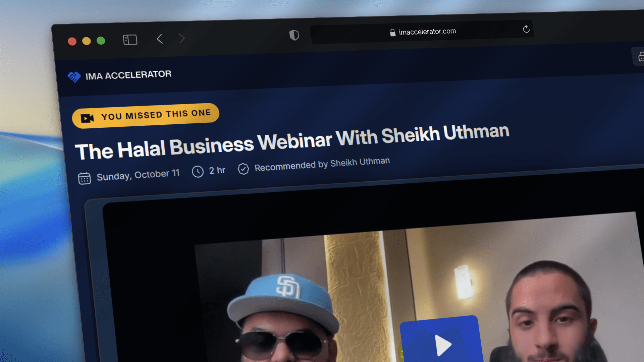Click Recommended by Sheikh Uthman text
Screen dimensions: 644x362
coord(322,164)
